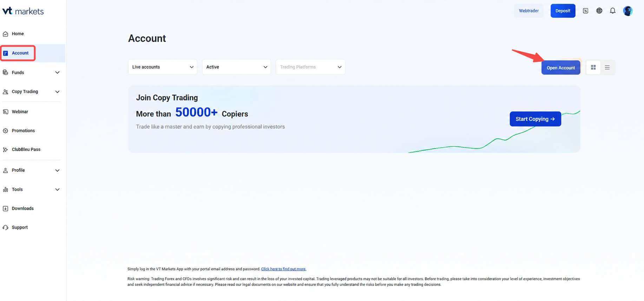Click the Promotions badge icon
This screenshot has height=301, width=644.
[x=6, y=131]
